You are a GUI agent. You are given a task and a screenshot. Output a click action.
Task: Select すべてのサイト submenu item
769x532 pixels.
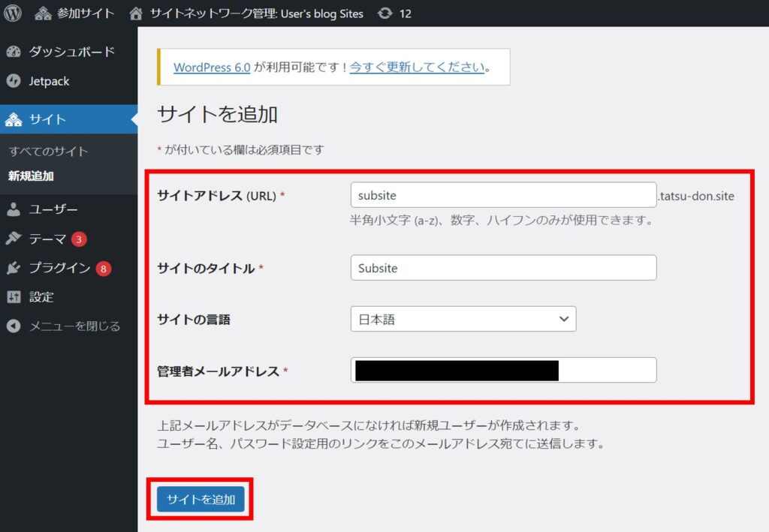click(x=48, y=151)
